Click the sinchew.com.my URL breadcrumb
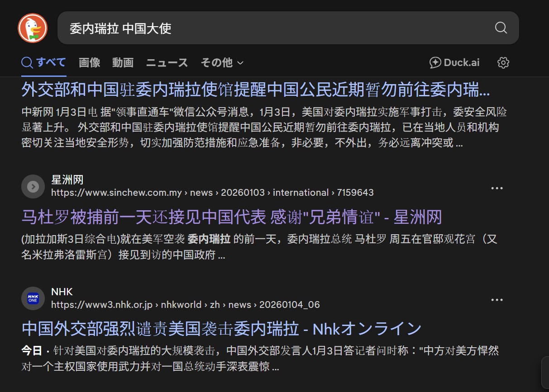Screen dimensions: 549x392 tap(212, 193)
